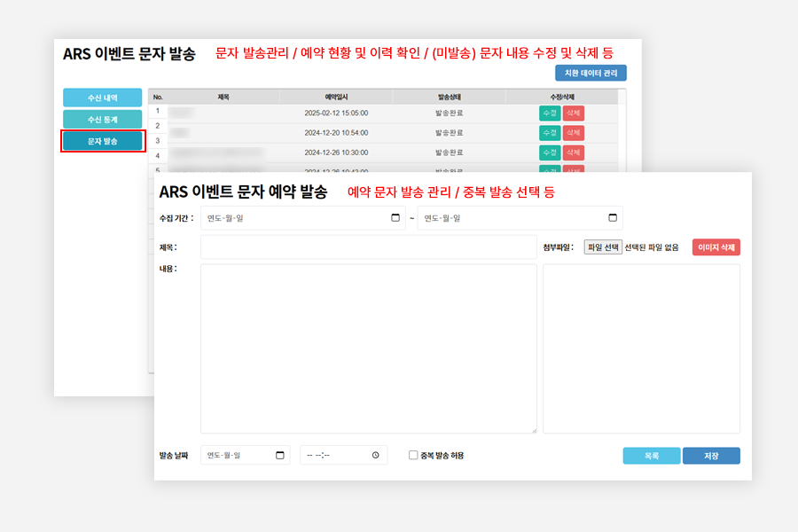Delete the 2024-12-26 10:30:00 entry
798x532 pixels.
tap(573, 153)
